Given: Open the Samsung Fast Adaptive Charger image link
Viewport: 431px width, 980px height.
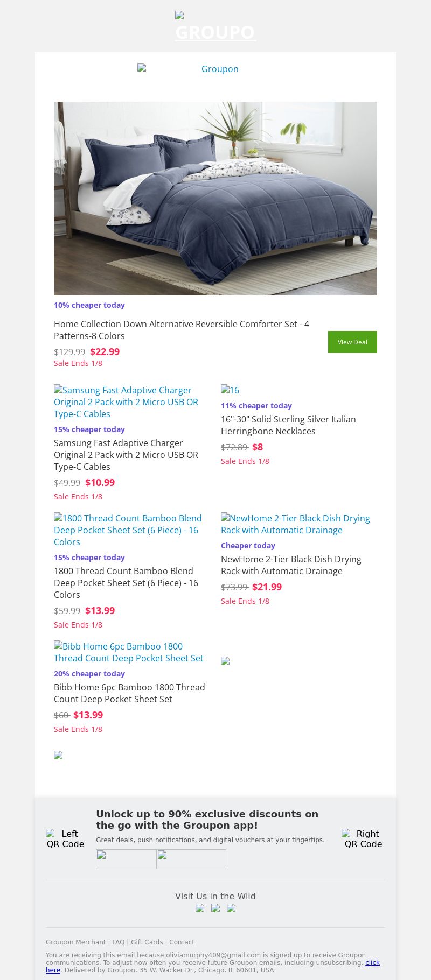Looking at the screenshot, I should (126, 402).
